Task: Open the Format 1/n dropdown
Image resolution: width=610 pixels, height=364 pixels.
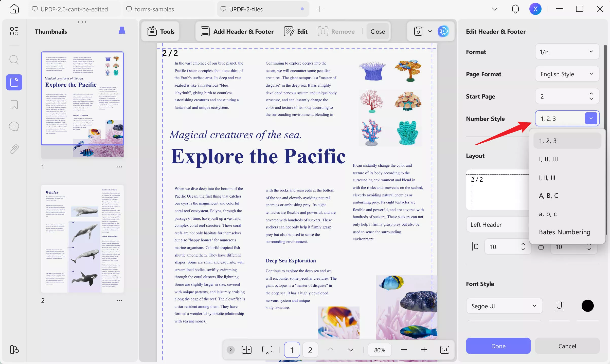Action: pos(567,52)
